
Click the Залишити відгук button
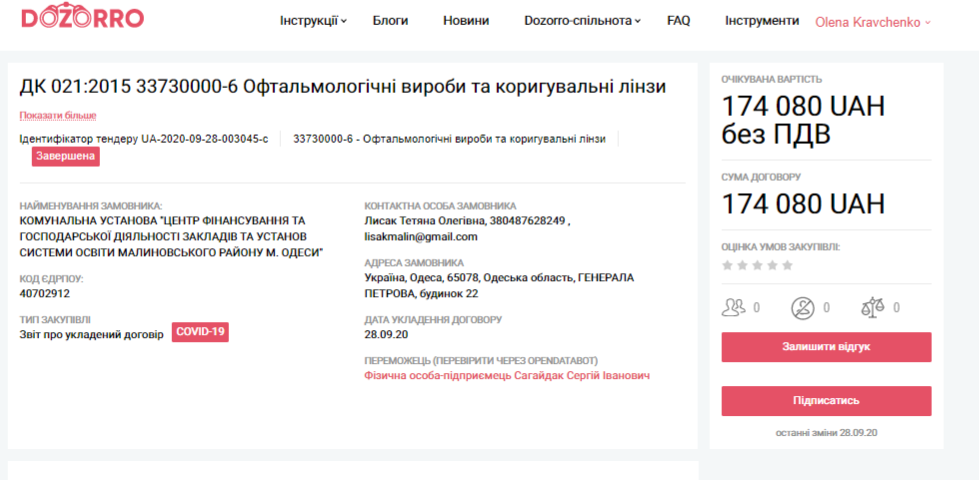pyautogui.click(x=826, y=347)
